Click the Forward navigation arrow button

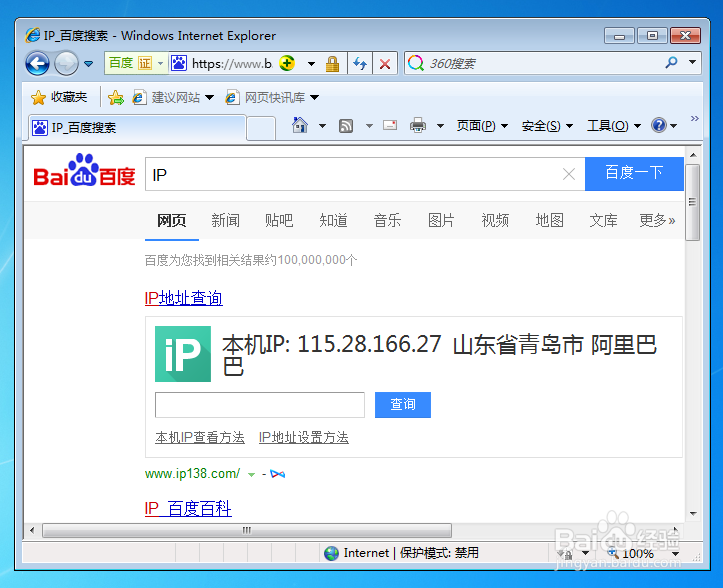pyautogui.click(x=66, y=63)
